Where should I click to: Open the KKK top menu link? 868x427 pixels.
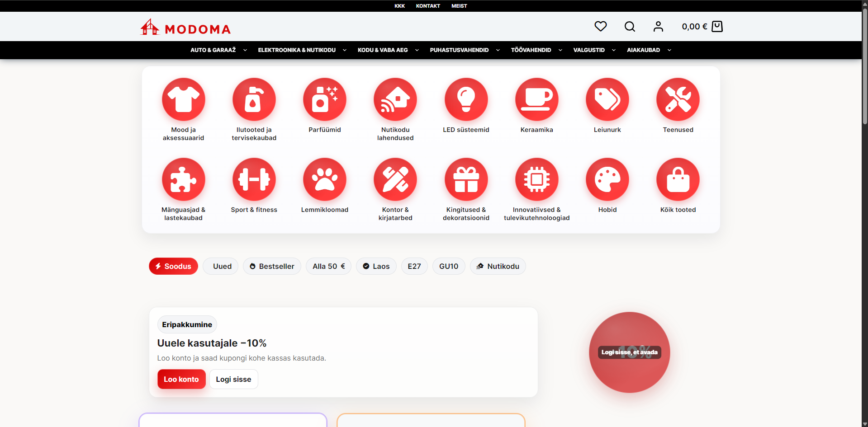pos(399,6)
